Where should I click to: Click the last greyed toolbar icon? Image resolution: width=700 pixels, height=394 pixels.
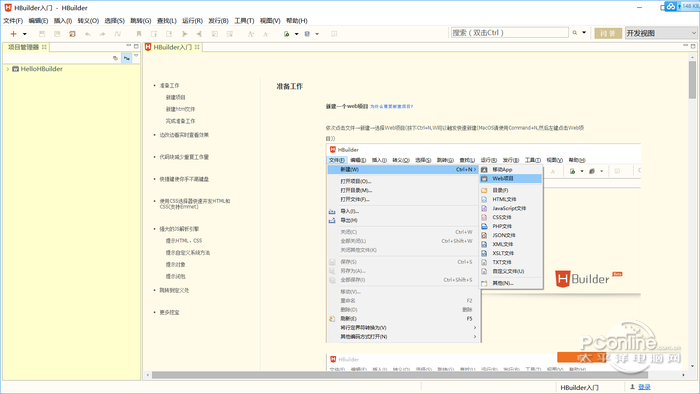point(334,34)
